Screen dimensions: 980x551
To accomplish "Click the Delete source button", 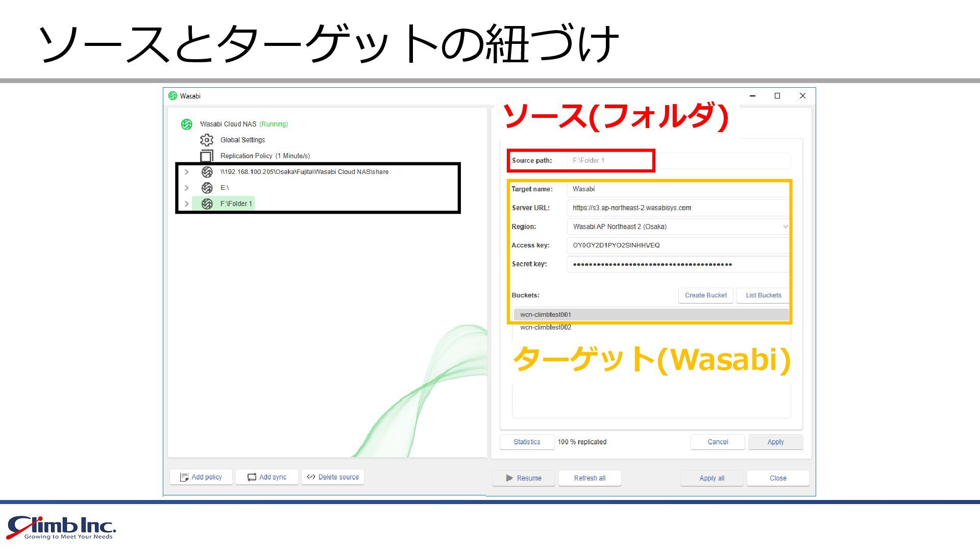I will [x=333, y=477].
